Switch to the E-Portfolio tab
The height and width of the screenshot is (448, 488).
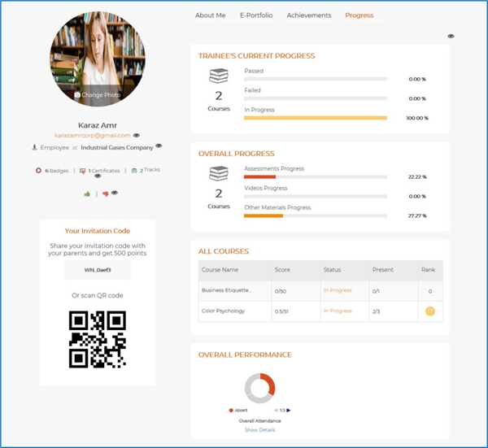(x=256, y=15)
